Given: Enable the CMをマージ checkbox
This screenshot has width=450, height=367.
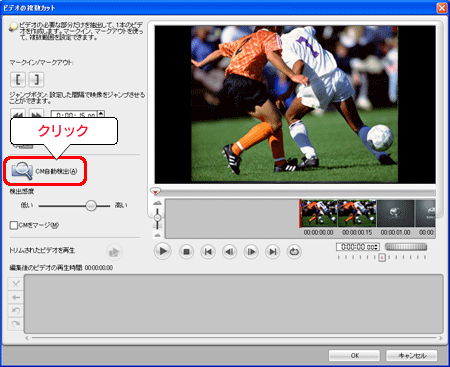Looking at the screenshot, I should pos(14,225).
